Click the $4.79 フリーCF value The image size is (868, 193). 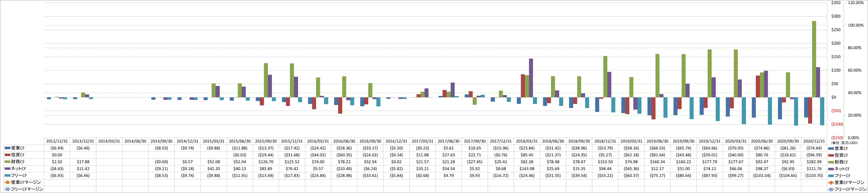point(448,176)
